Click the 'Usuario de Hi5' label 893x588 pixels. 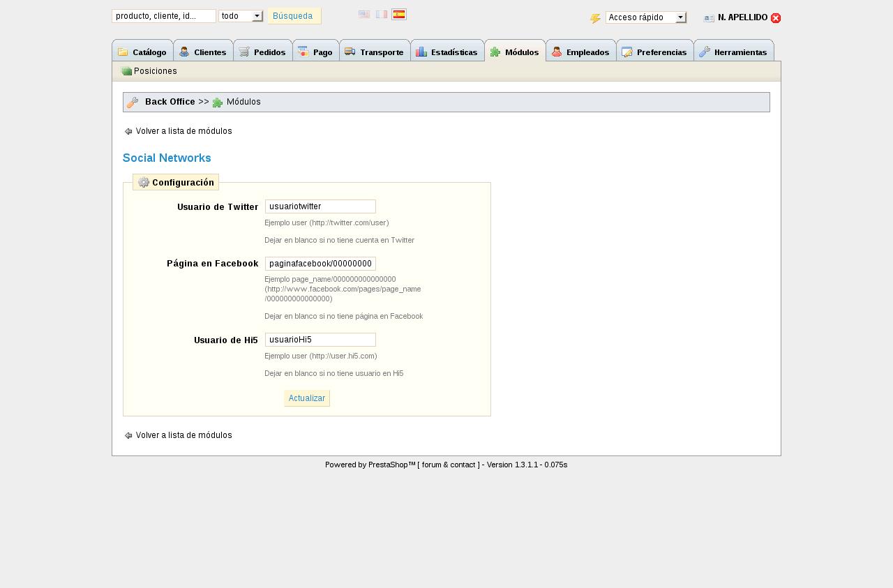[226, 340]
